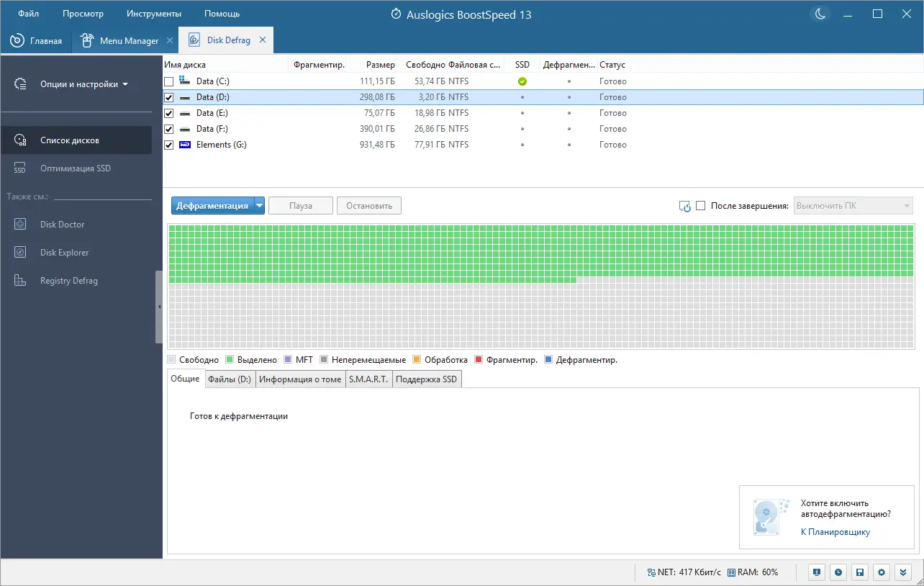Open the Инструменты menu
Image resolution: width=924 pixels, height=586 pixels.
(x=154, y=14)
